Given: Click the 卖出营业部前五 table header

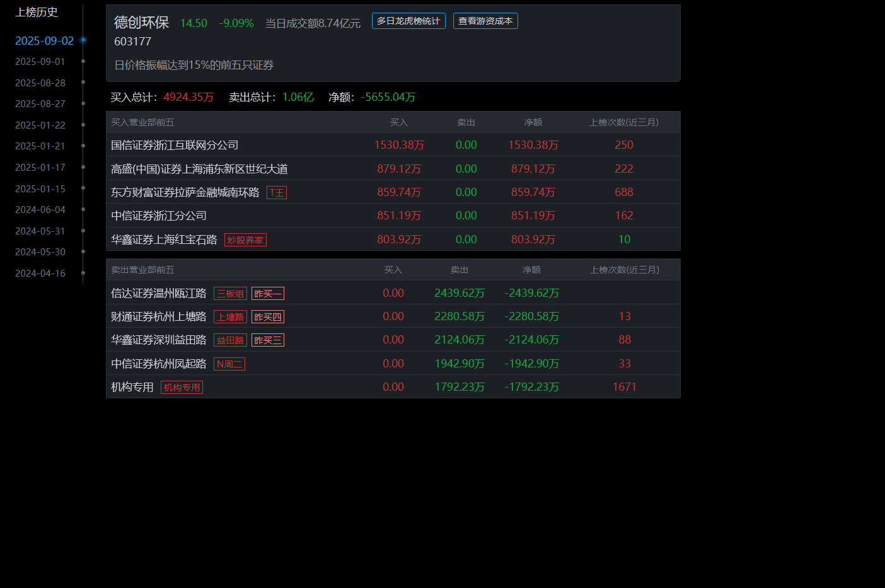Looking at the screenshot, I should 142,270.
